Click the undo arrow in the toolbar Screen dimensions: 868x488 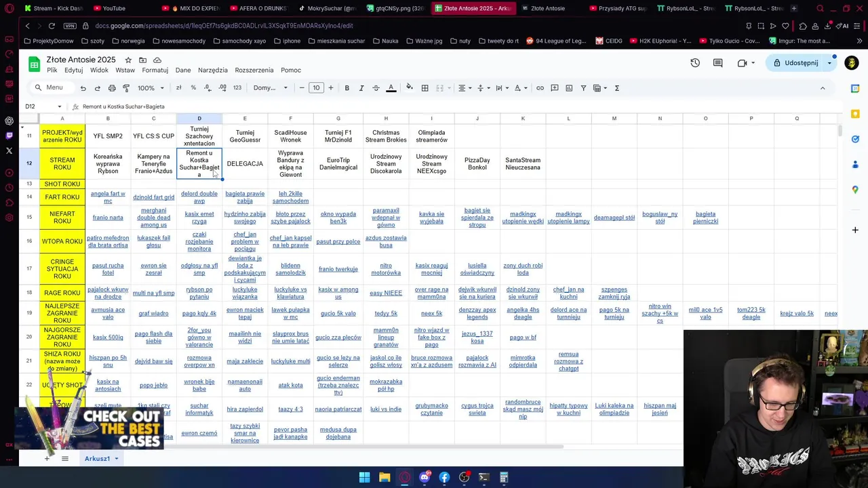pyautogui.click(x=83, y=88)
